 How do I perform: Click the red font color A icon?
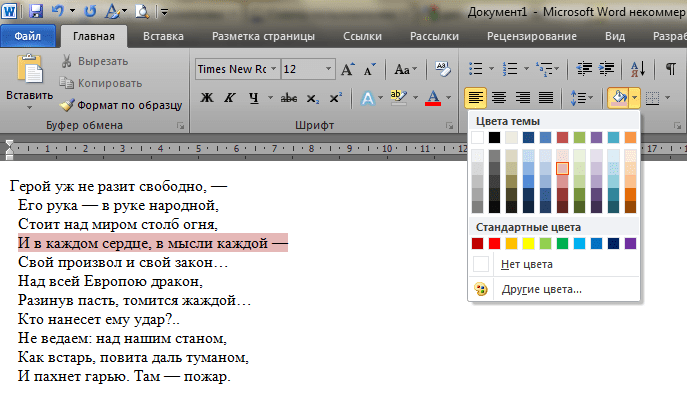433,98
